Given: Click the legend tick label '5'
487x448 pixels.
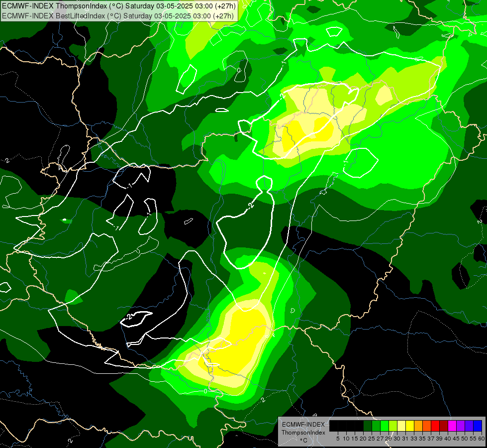Looking at the screenshot, I should click(x=338, y=439).
